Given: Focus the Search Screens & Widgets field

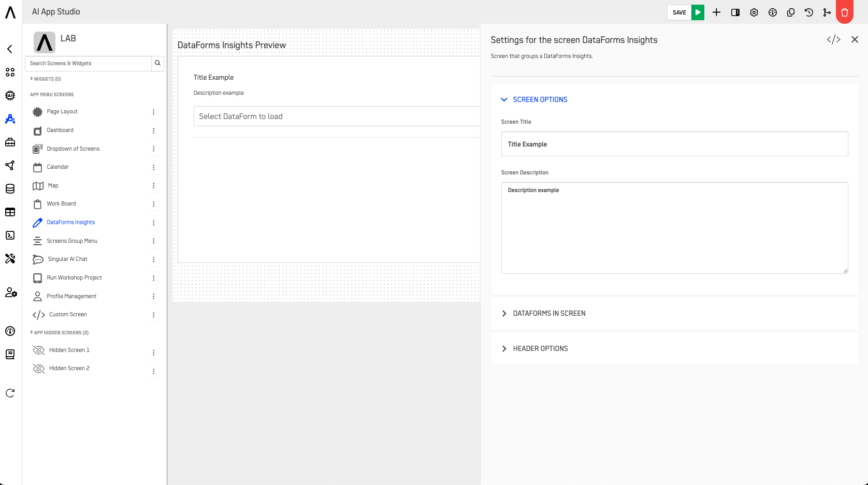Looking at the screenshot, I should click(x=88, y=63).
